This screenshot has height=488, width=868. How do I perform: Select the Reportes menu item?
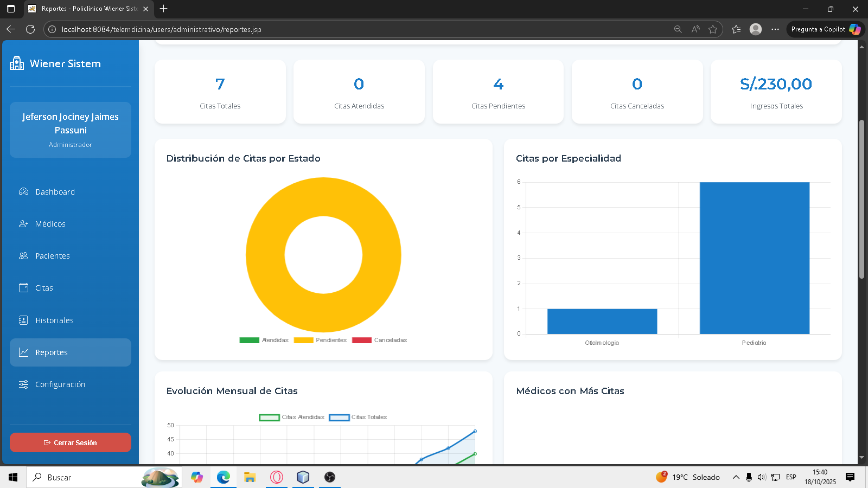tap(71, 352)
